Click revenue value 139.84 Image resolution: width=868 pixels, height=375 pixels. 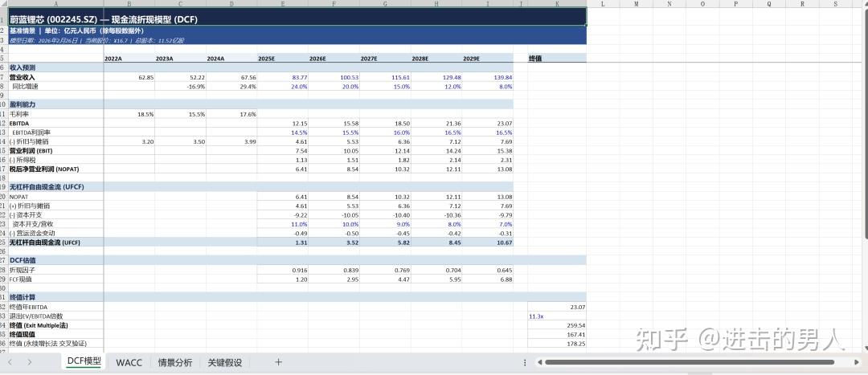(488, 77)
